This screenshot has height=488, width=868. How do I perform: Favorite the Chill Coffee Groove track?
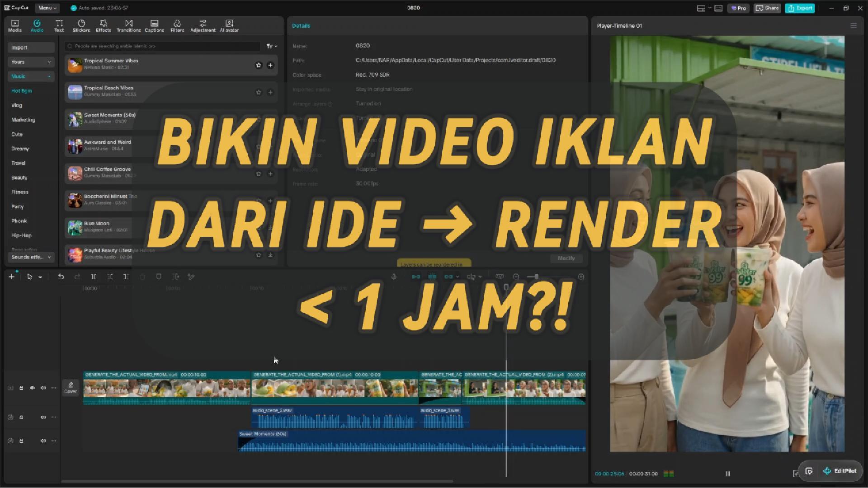point(259,174)
